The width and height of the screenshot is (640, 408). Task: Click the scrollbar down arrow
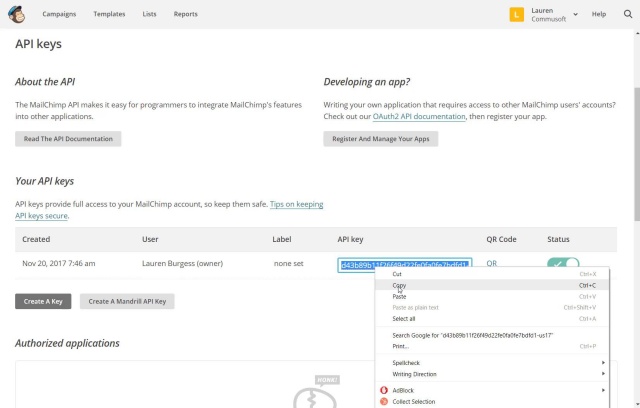637,404
